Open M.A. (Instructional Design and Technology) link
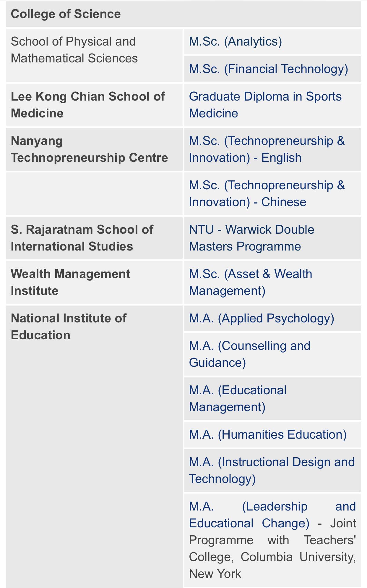The image size is (367, 588). [x=271, y=470]
